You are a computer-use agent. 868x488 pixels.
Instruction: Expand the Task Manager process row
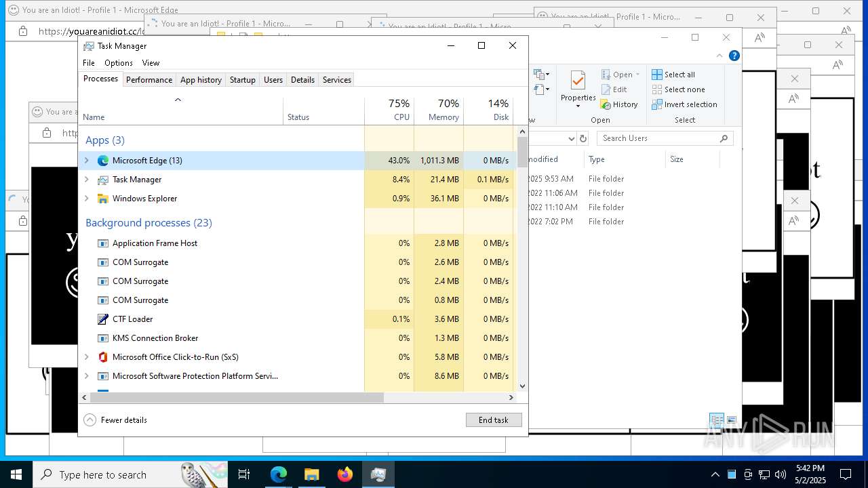click(86, 180)
